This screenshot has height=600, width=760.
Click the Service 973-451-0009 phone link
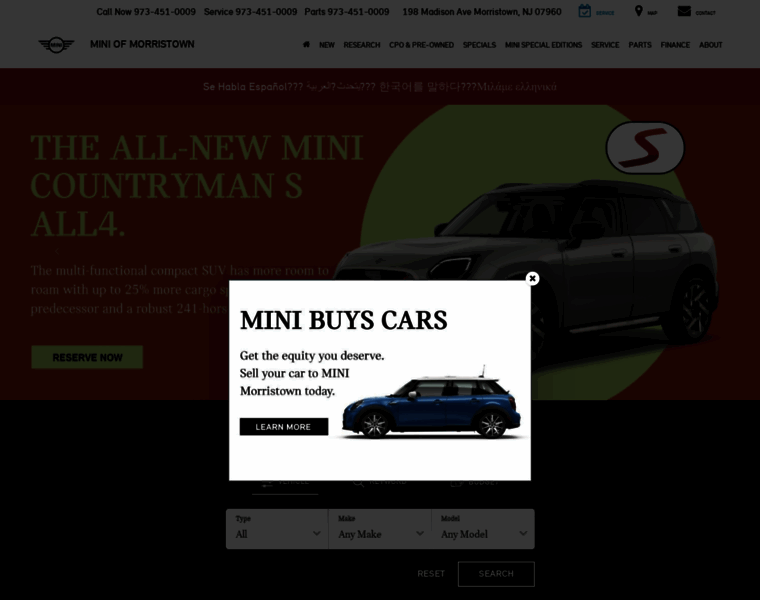click(x=250, y=12)
